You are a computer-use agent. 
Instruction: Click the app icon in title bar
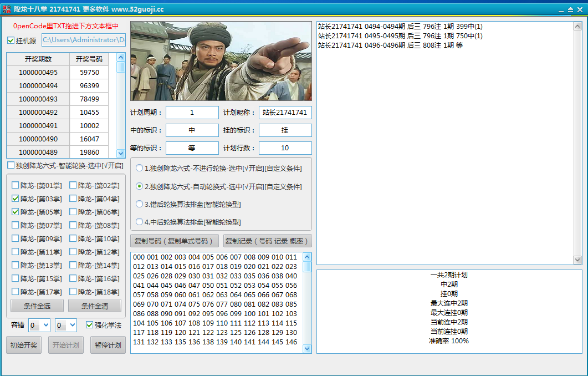tap(7, 9)
